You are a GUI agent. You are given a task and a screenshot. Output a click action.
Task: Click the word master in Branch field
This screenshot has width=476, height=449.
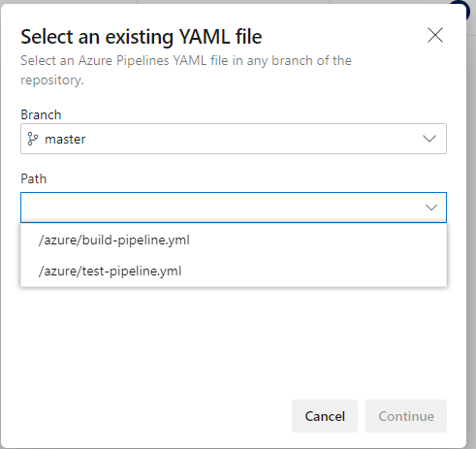coord(65,140)
